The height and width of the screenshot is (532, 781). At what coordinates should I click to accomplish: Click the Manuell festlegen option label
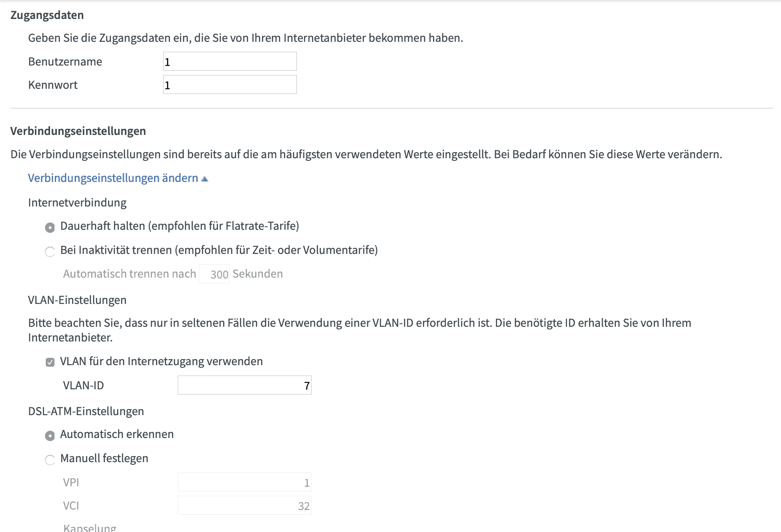click(104, 458)
